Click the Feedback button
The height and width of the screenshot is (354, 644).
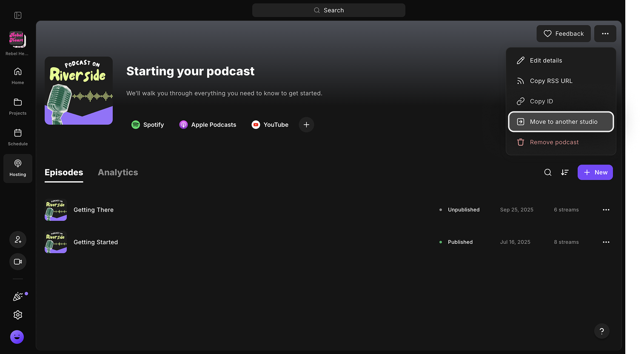coord(564,34)
